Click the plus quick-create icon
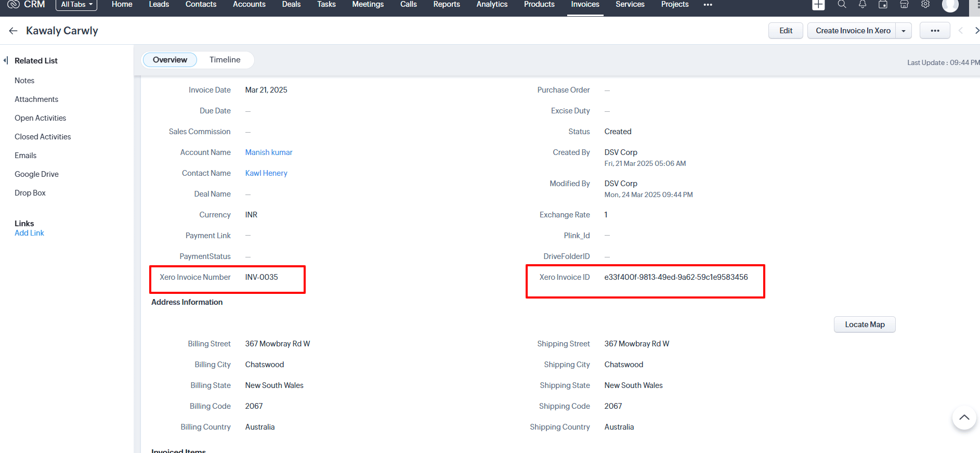This screenshot has width=980, height=453. [x=818, y=5]
